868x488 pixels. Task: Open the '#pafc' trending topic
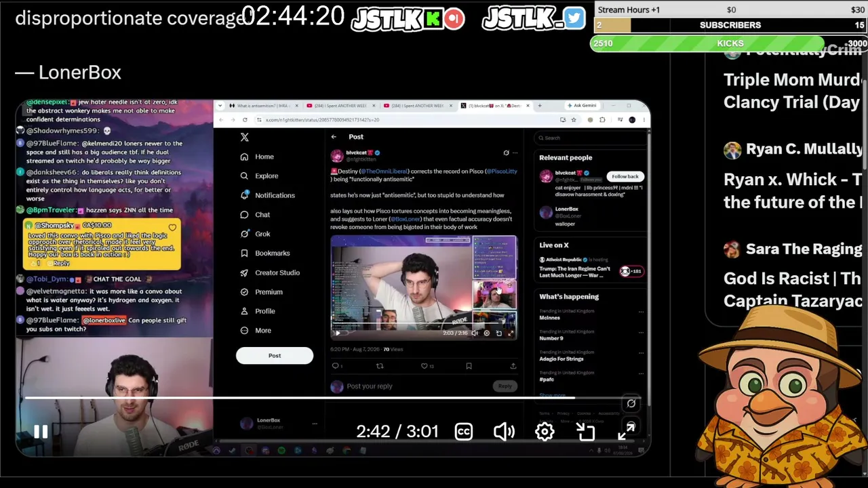point(547,380)
